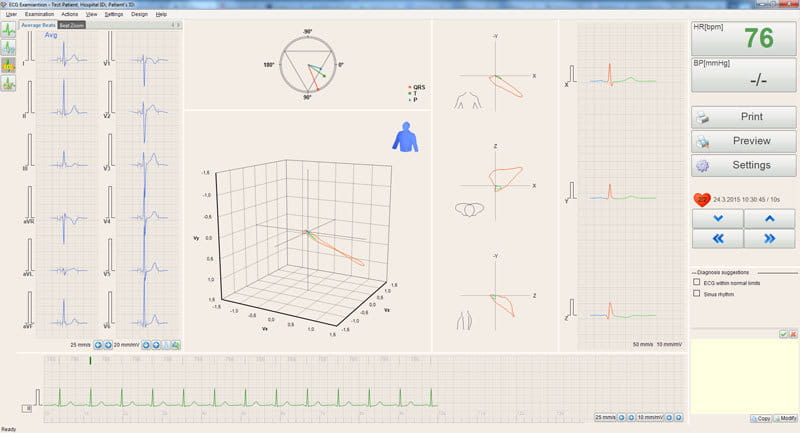Open the Settings menu in menu bar
This screenshot has height=433, width=800.
(114, 15)
